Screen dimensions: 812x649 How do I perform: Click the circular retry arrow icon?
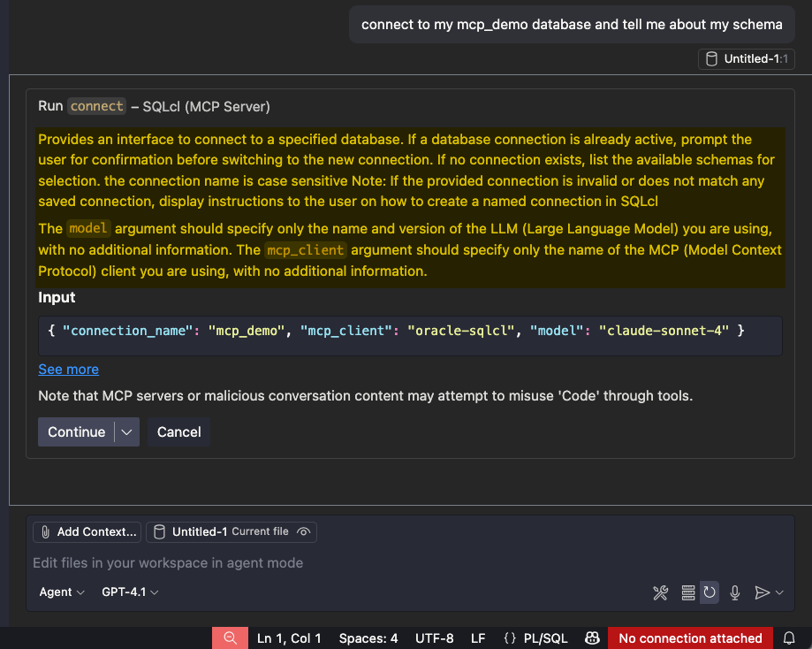pos(710,592)
